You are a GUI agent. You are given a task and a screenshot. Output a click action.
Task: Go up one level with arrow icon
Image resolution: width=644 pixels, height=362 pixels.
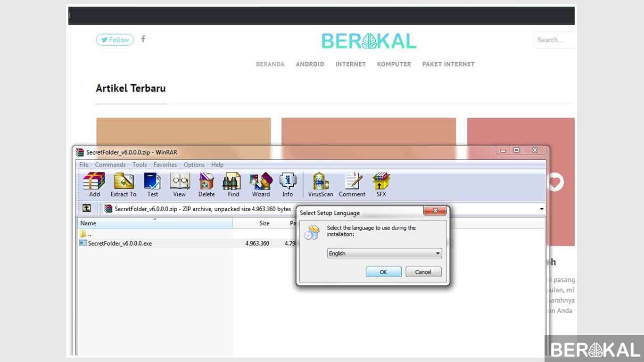87,208
